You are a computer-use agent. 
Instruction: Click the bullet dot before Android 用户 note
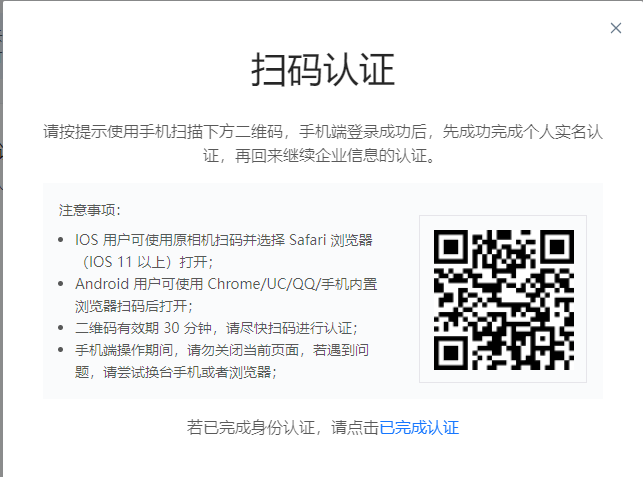[61, 284]
